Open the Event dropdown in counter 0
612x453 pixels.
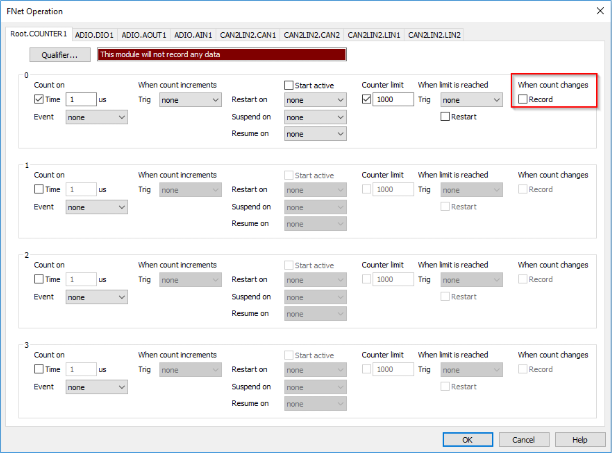coord(96,117)
